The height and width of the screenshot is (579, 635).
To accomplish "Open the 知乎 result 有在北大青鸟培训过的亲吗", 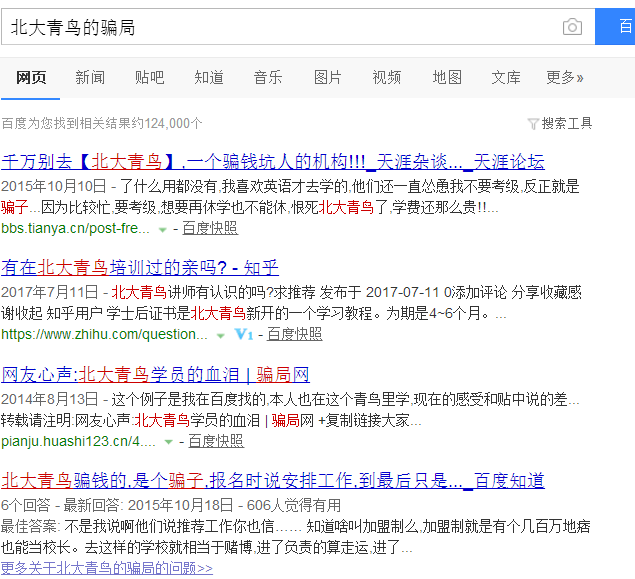I will coord(140,268).
